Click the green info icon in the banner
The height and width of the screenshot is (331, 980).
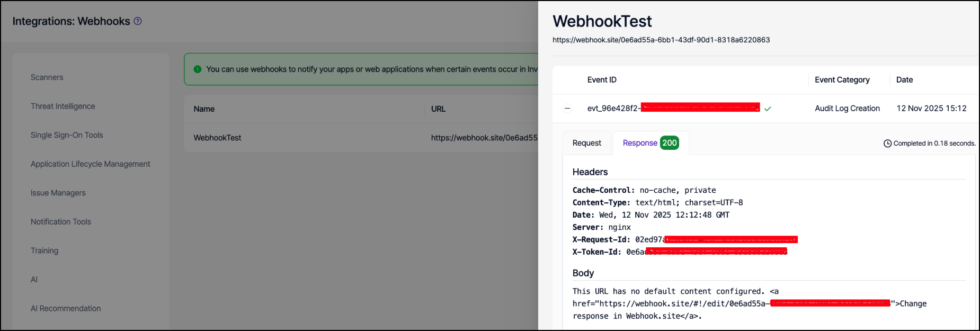pos(198,69)
